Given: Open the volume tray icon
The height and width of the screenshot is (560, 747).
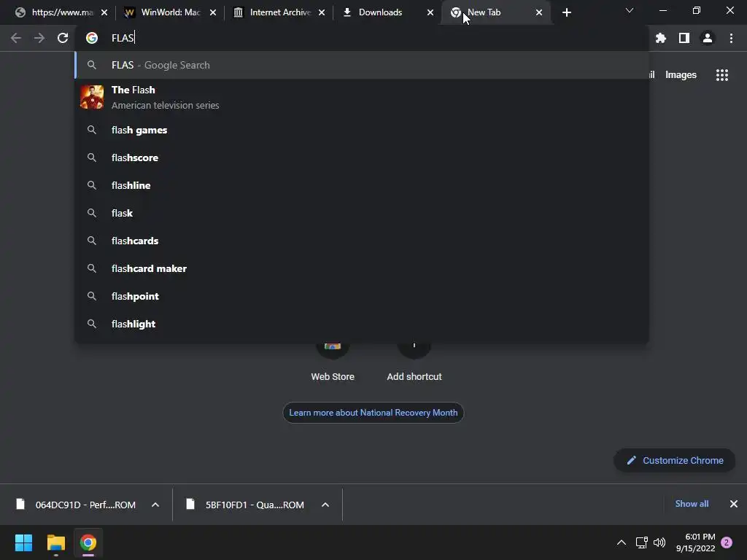Looking at the screenshot, I should click(659, 542).
